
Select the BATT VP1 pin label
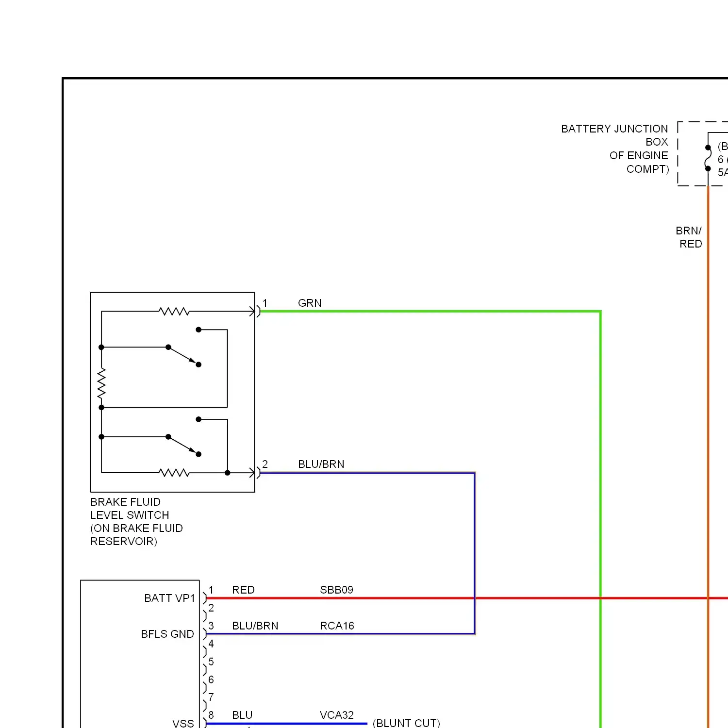[x=169, y=598]
